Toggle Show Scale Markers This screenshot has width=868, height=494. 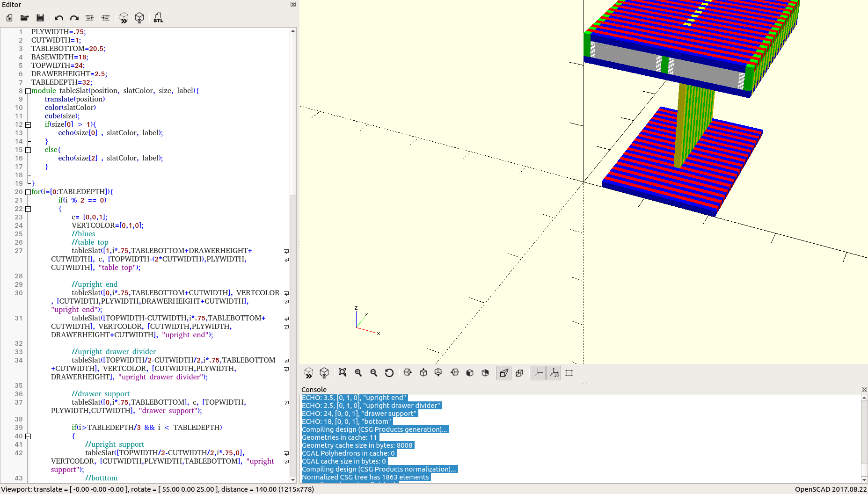click(554, 373)
